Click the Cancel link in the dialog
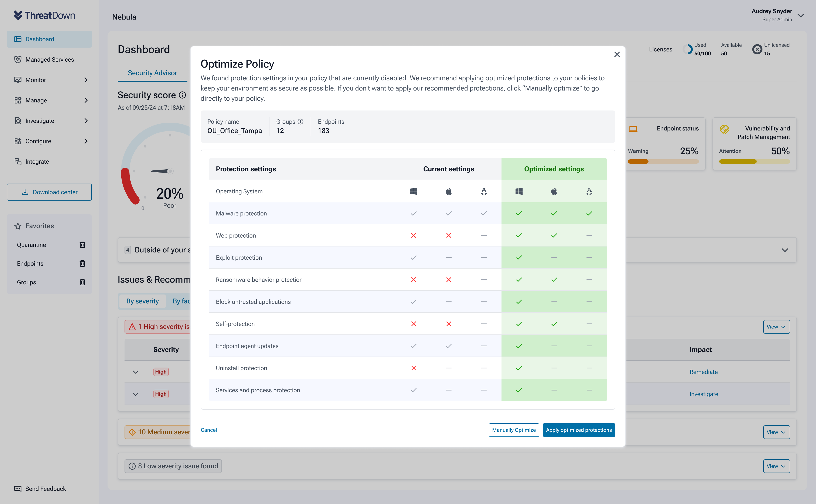This screenshot has width=816, height=504. pos(209,430)
